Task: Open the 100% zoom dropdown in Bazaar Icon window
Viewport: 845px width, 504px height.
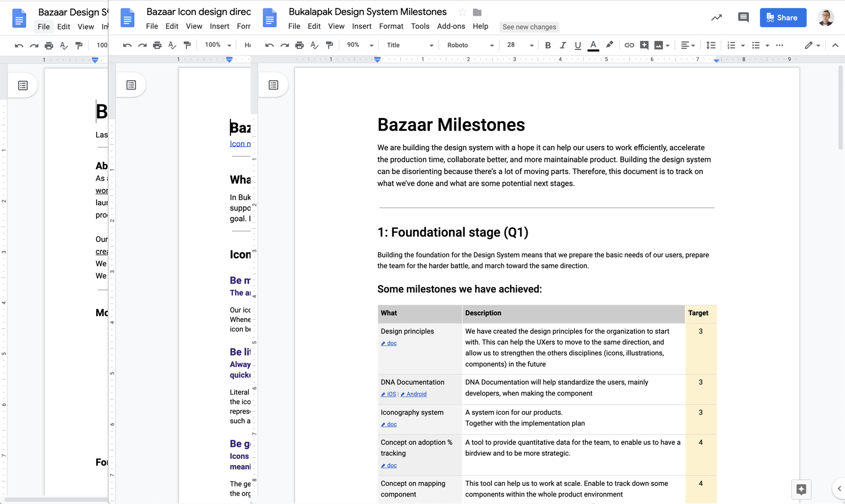Action: 218,45
